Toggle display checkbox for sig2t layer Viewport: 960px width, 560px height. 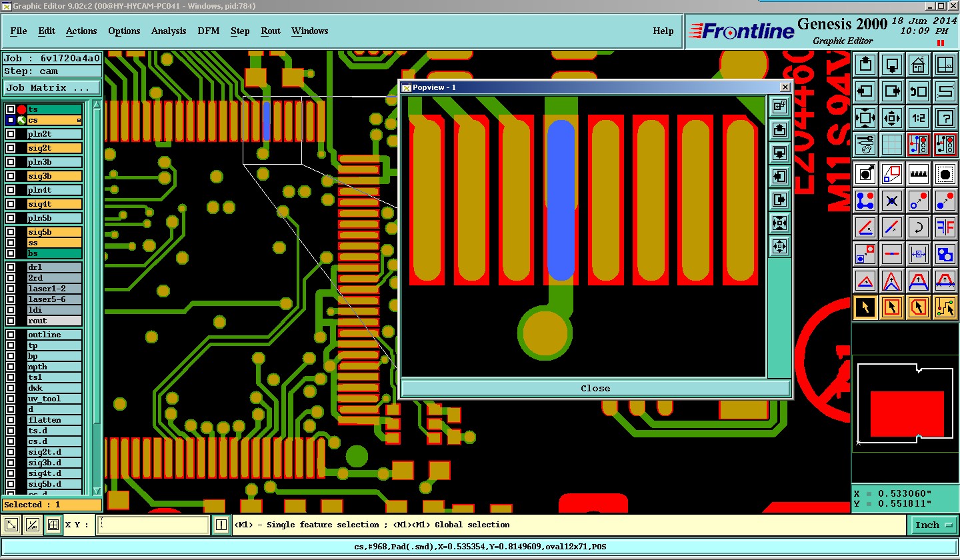11,148
